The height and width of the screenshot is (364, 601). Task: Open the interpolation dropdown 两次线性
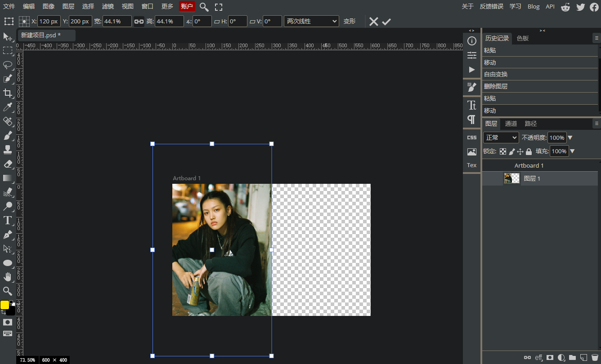click(311, 21)
